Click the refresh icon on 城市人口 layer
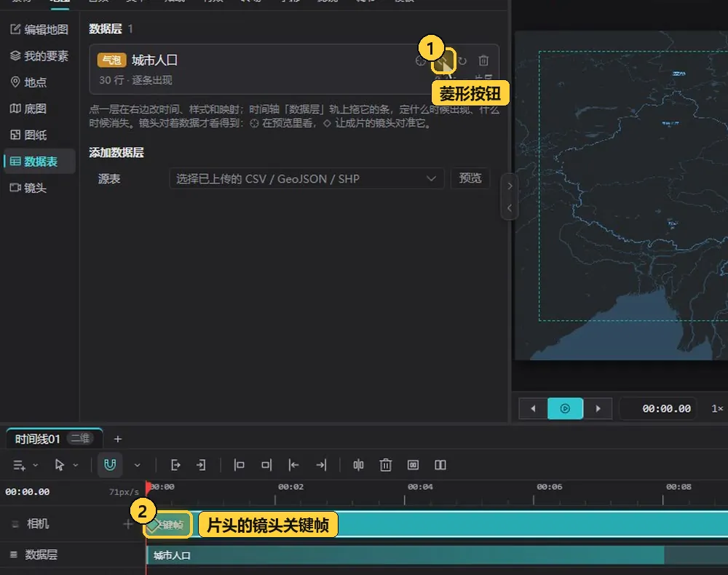The height and width of the screenshot is (575, 728). pos(462,61)
